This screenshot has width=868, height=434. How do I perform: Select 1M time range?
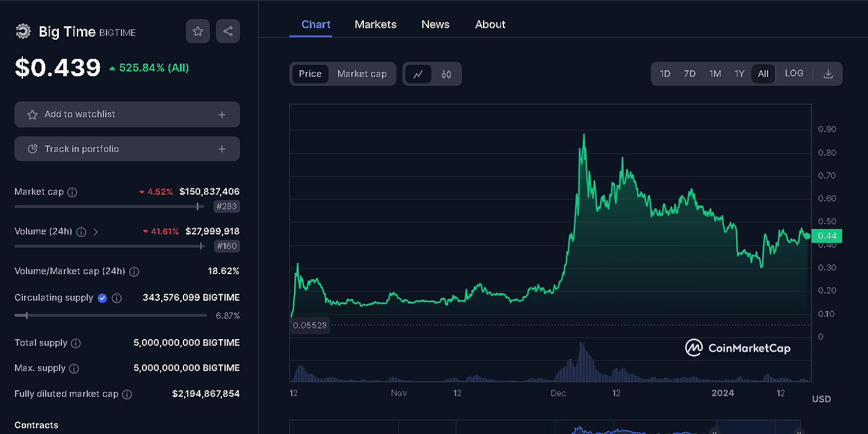[x=715, y=74]
